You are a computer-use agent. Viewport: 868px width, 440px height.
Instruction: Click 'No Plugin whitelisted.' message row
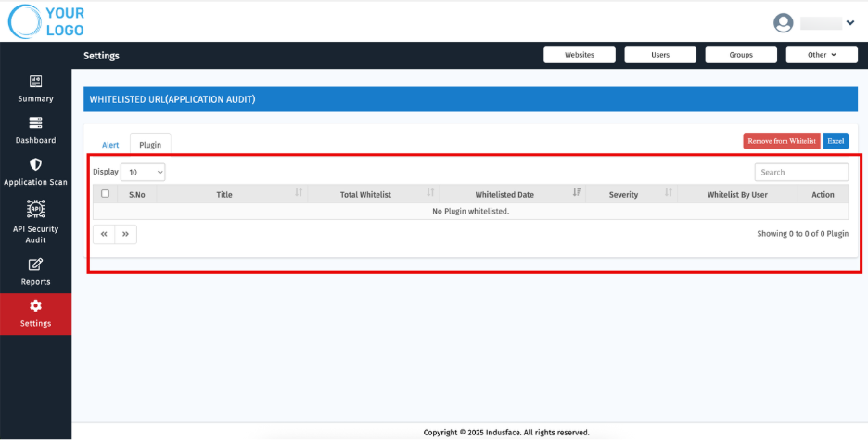[x=470, y=211]
